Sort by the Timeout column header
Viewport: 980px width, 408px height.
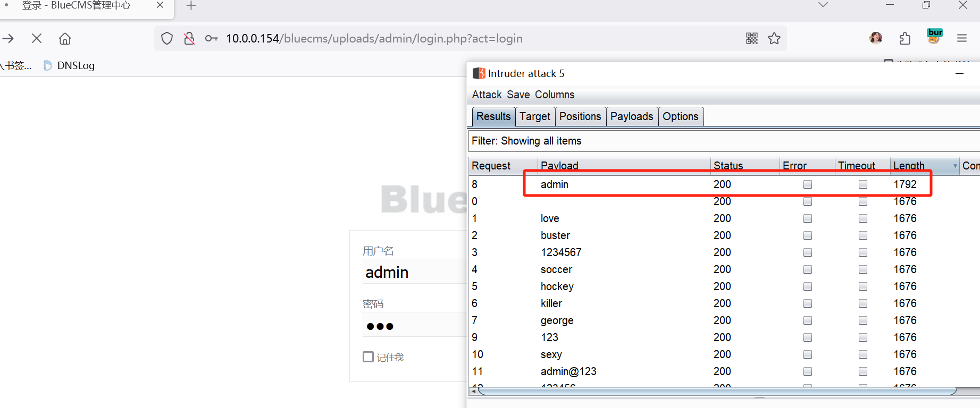[x=862, y=166]
